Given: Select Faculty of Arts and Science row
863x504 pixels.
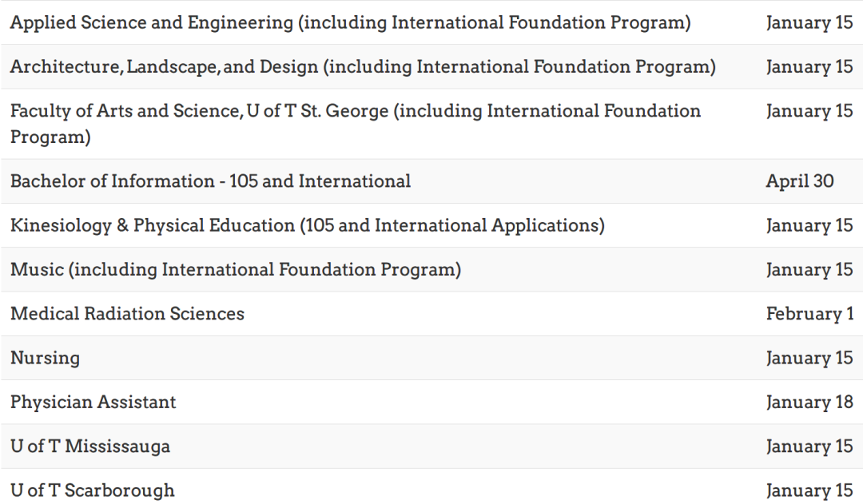Looking at the screenshot, I should click(431, 124).
